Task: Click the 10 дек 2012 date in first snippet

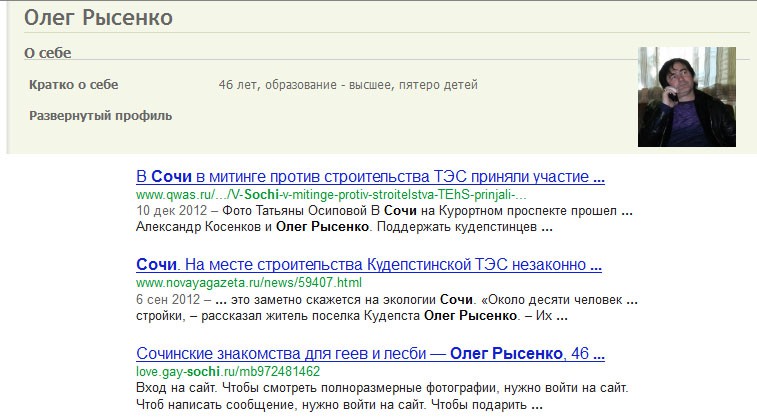Action: 170,212
